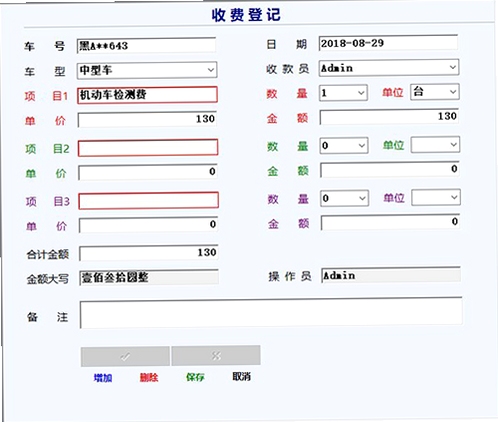Click the gray X cancel button
Screen dimensions: 498x422
coord(216,356)
